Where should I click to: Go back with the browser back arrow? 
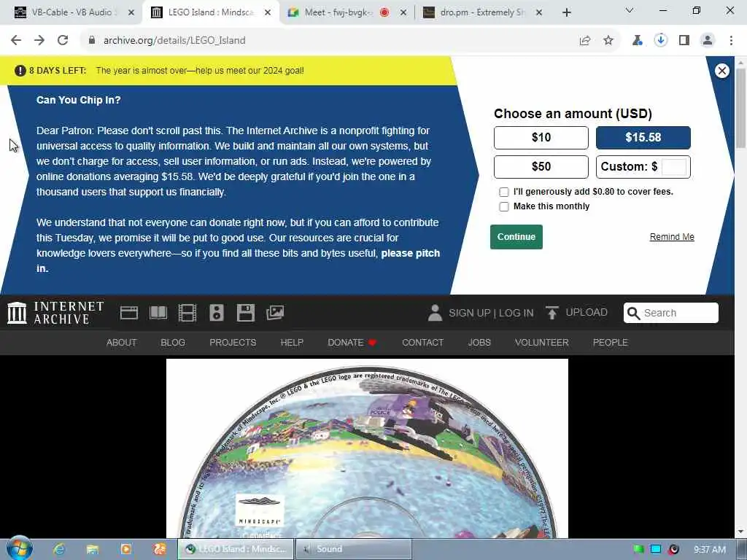pos(16,41)
